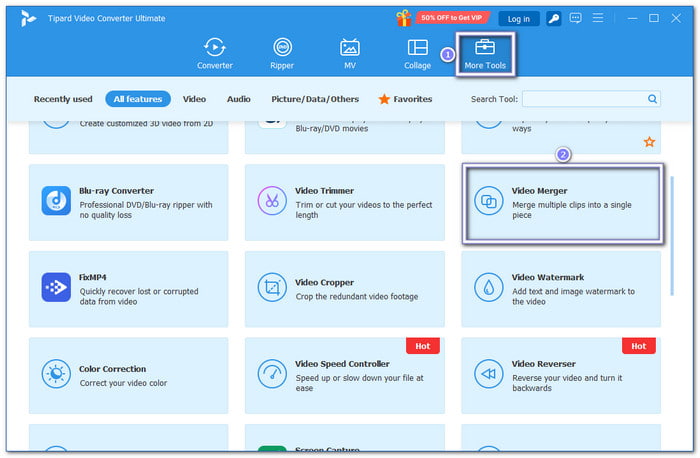Viewport: 700px width, 458px height.
Task: Show Favorites tools
Action: pos(405,99)
